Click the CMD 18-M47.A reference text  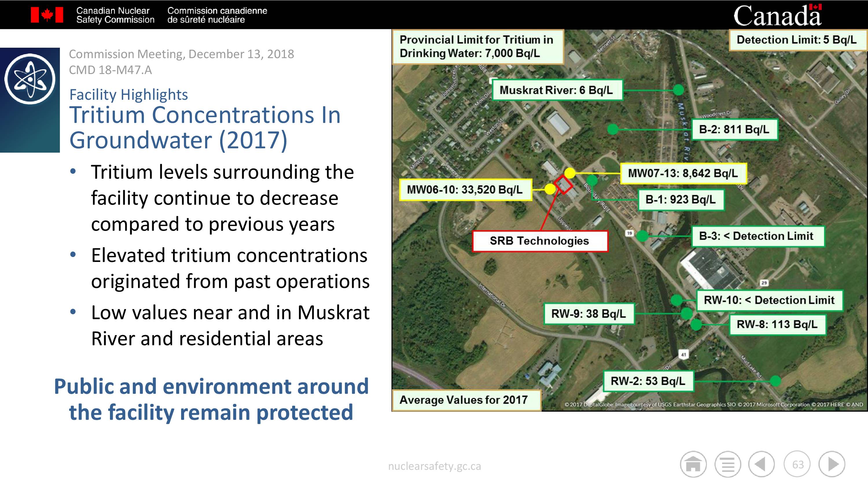coord(110,70)
